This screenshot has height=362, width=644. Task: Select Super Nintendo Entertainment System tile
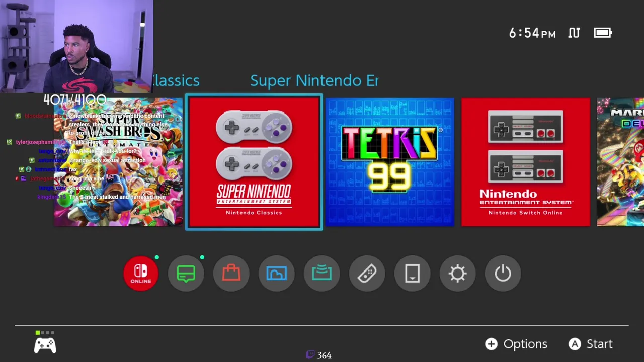tap(254, 162)
